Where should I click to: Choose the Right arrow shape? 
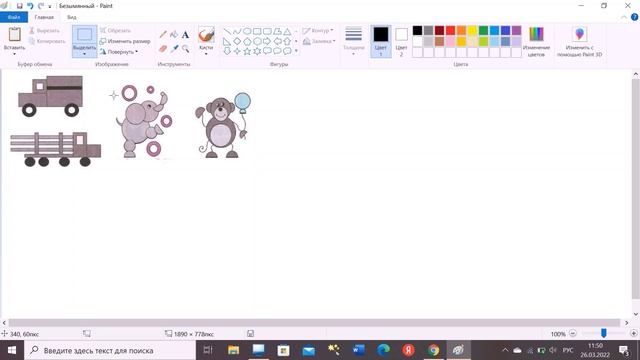coord(267,41)
